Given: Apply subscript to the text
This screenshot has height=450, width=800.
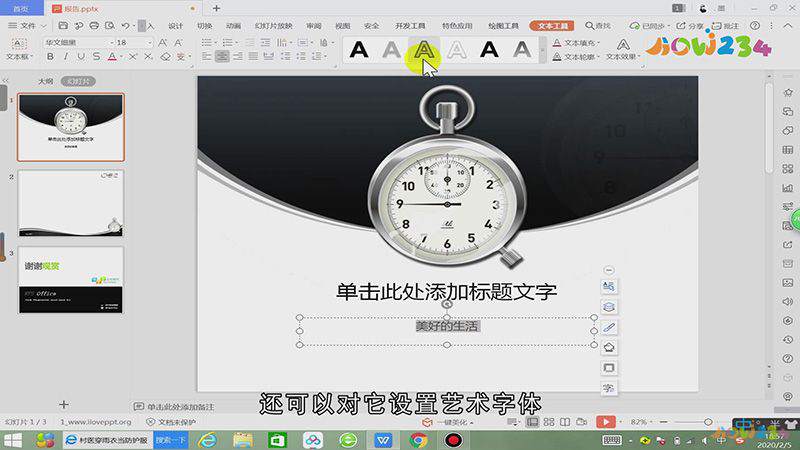Looking at the screenshot, I should click(148, 57).
